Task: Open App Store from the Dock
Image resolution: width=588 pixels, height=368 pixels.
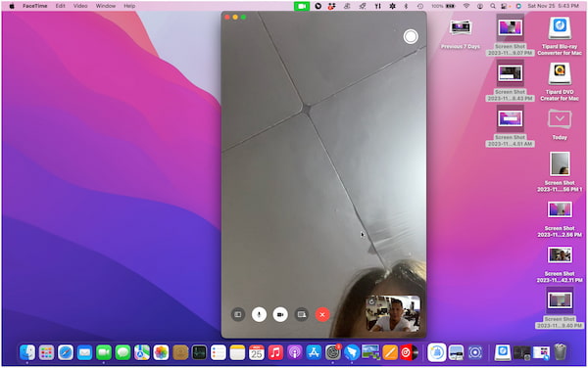Action: pos(314,352)
